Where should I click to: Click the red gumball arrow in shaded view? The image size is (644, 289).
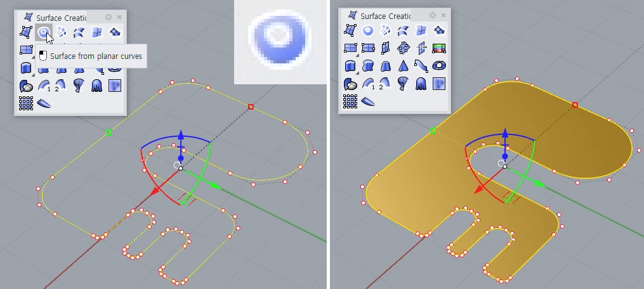[478, 190]
